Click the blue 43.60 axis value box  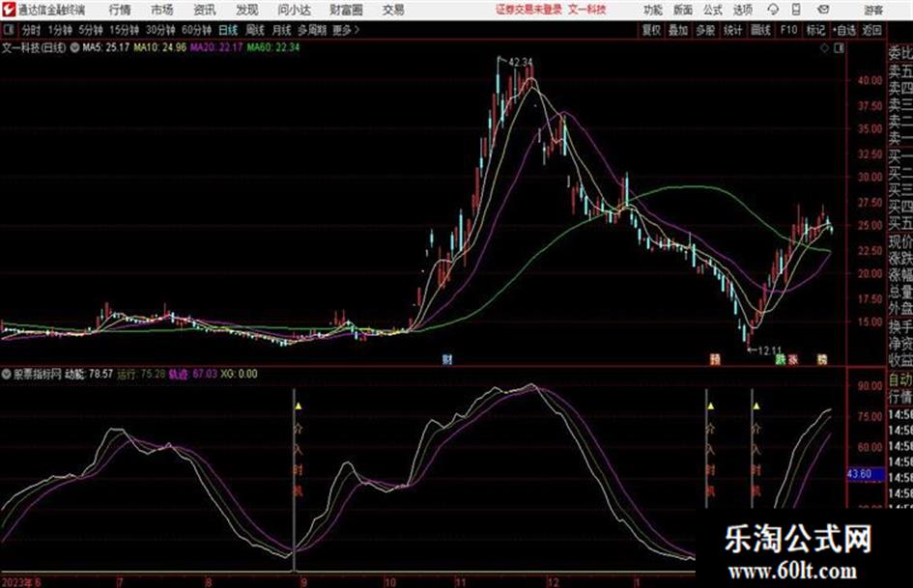tap(866, 474)
